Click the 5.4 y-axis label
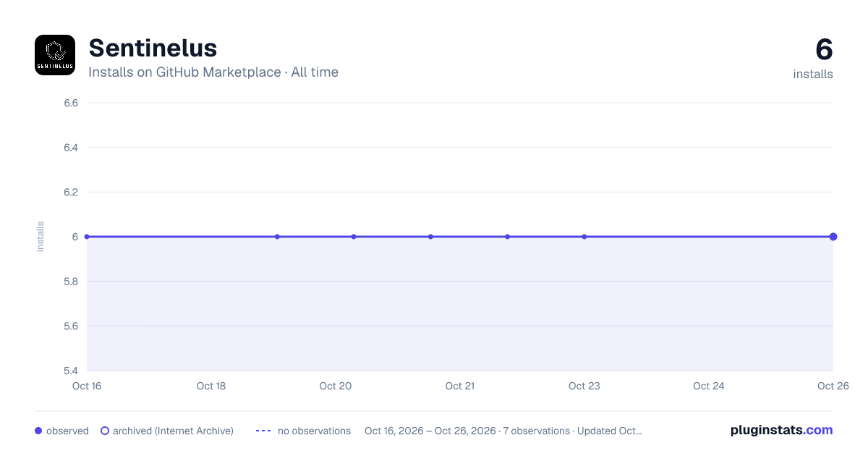Screen dimensions: 868x456 click(x=71, y=371)
